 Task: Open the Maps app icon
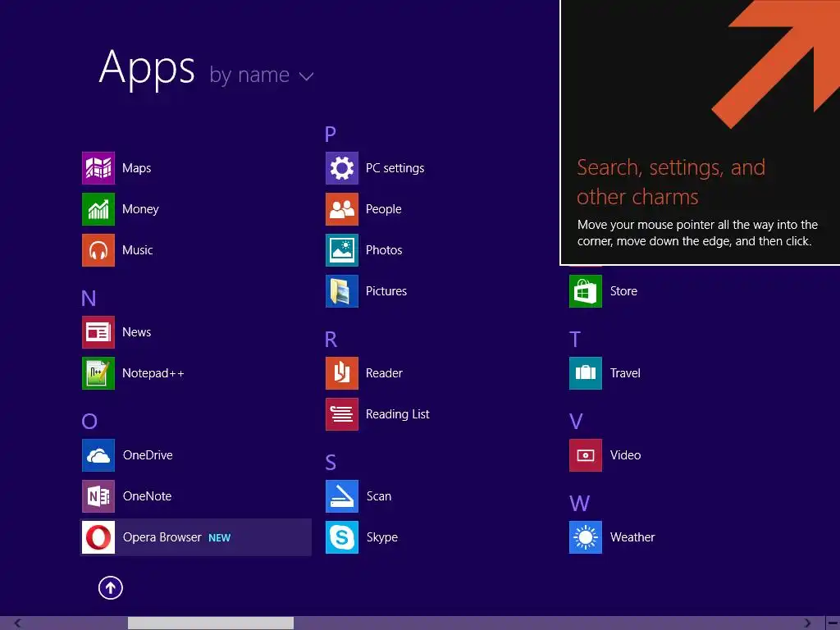coord(98,167)
